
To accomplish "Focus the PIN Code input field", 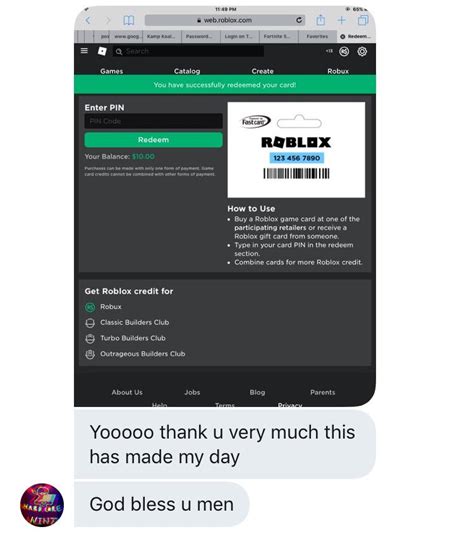I will (153, 121).
